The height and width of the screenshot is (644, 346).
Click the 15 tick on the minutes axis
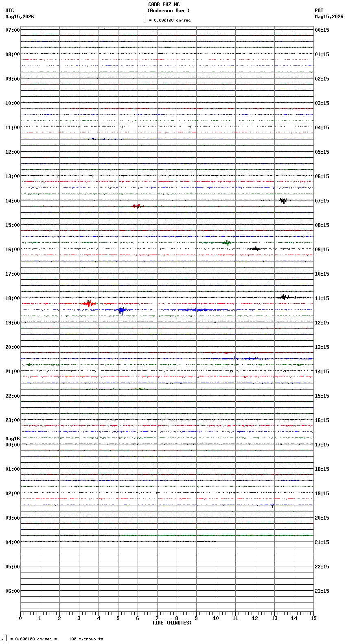(313, 618)
